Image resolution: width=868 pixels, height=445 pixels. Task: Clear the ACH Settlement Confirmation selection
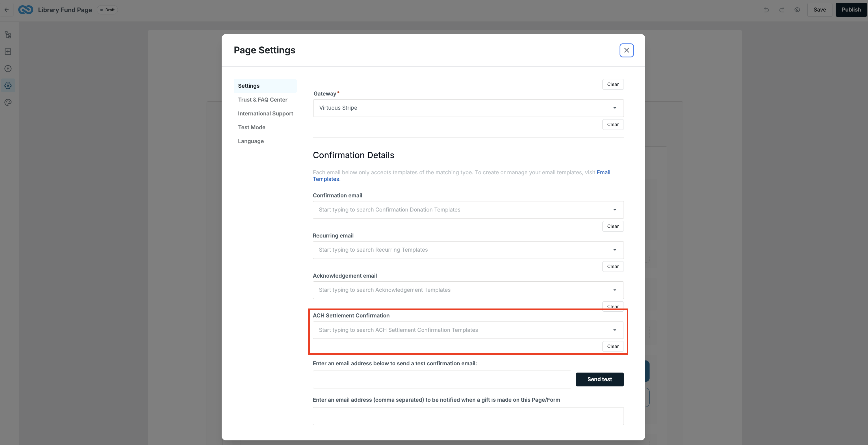point(613,346)
